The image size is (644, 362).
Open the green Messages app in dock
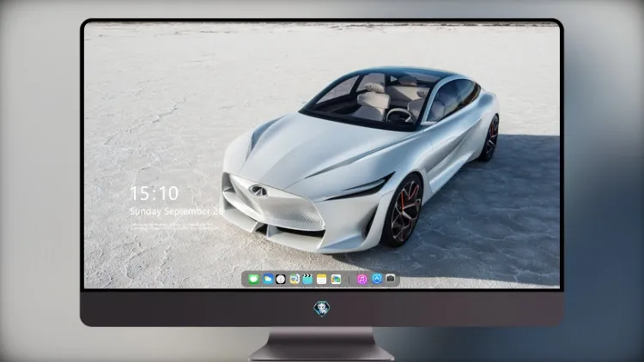[253, 279]
